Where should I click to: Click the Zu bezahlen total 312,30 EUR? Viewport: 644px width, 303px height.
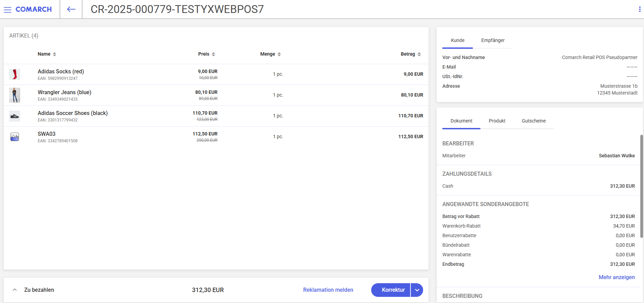click(x=208, y=290)
